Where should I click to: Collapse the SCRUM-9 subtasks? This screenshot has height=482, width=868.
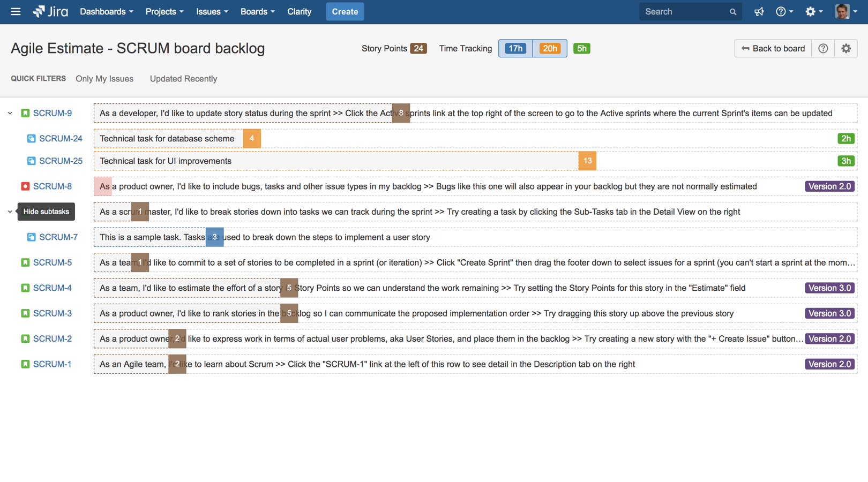tap(10, 113)
